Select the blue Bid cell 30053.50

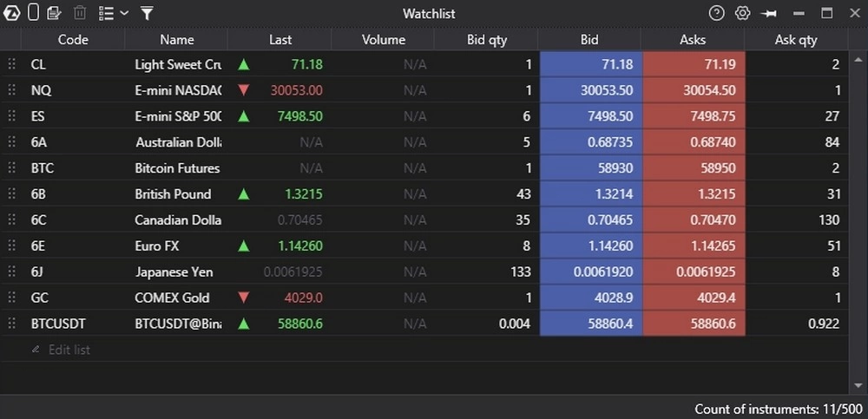pyautogui.click(x=591, y=90)
